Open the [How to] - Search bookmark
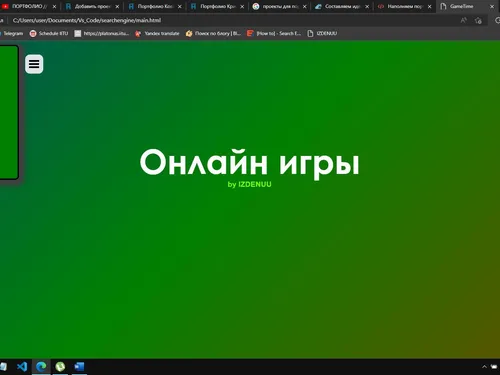Screen dimensions: 500x375 click(x=274, y=33)
